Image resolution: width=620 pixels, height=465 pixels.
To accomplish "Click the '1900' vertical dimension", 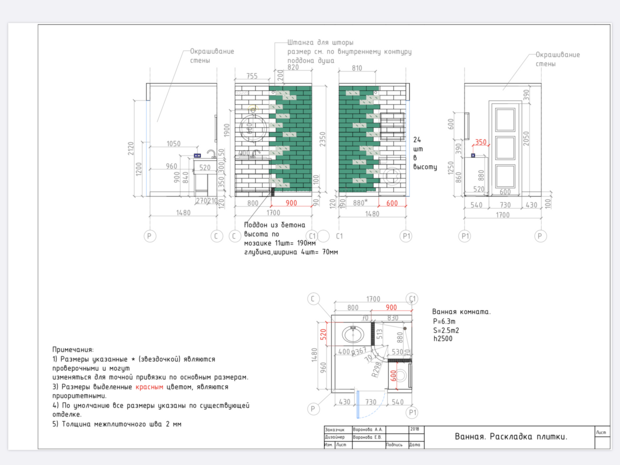I will coord(227,131).
